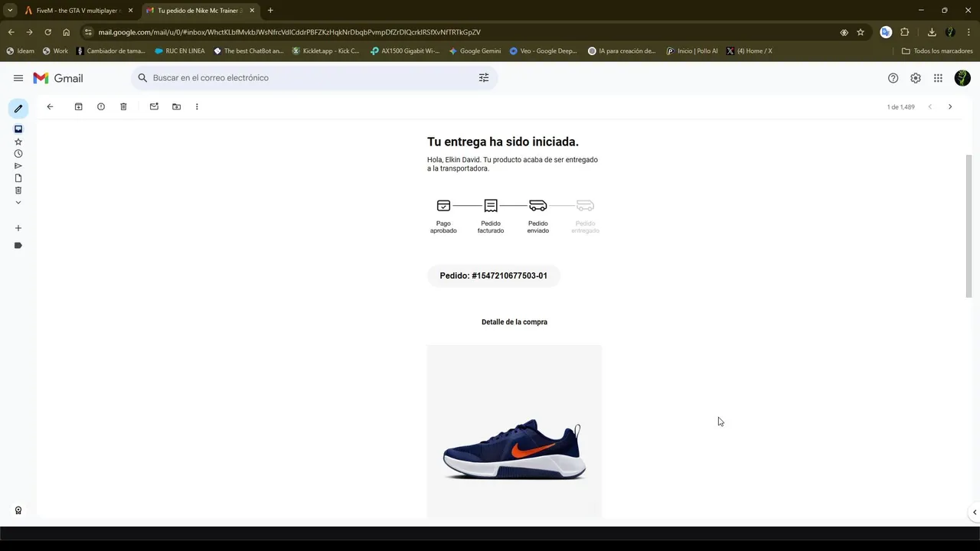Go to browser home page
Image resolution: width=980 pixels, height=551 pixels.
[67, 32]
